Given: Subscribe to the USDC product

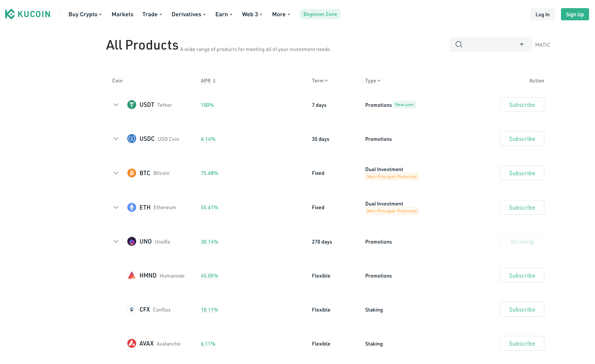Looking at the screenshot, I should pyautogui.click(x=522, y=139).
